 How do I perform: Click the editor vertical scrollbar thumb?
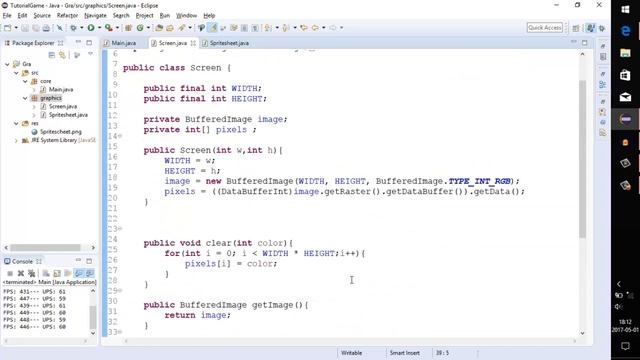[582, 159]
